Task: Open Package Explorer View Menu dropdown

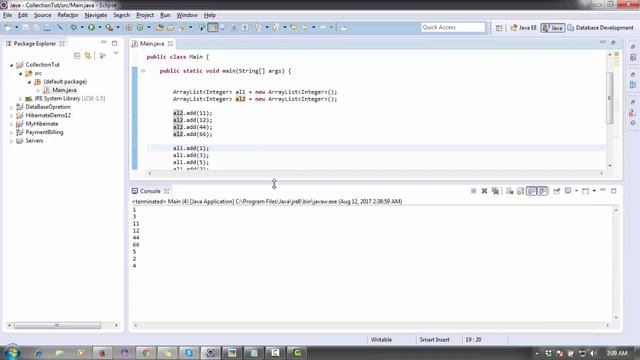Action: click(116, 54)
